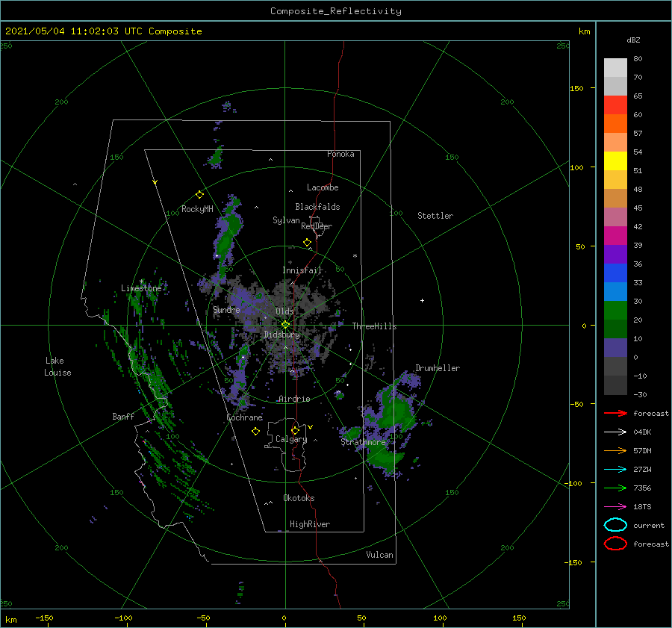Click the Innisfail label
672x628 pixels.
(x=302, y=270)
